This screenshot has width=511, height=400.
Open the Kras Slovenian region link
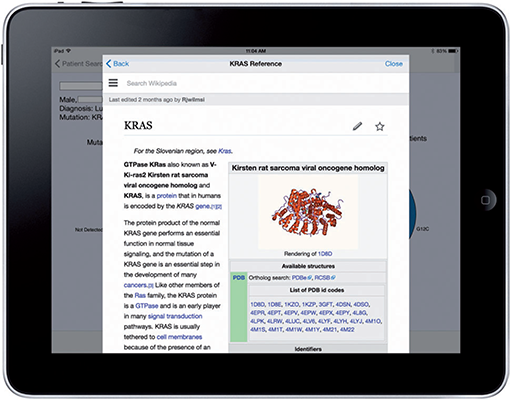225,151
